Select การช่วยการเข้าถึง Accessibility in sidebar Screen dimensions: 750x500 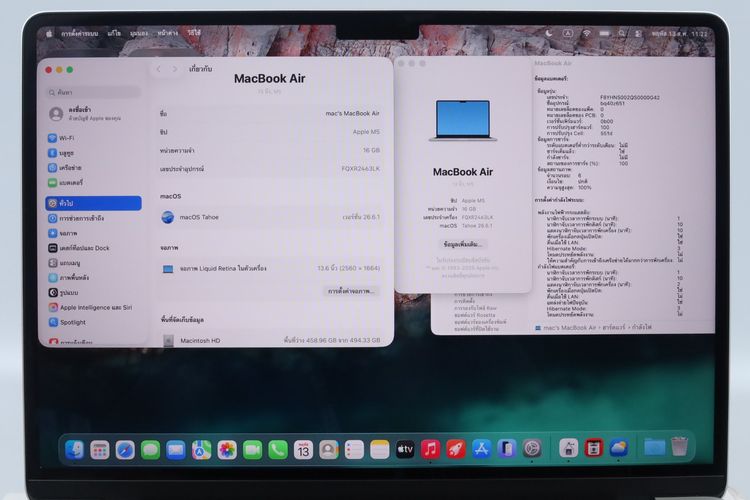tap(93, 218)
